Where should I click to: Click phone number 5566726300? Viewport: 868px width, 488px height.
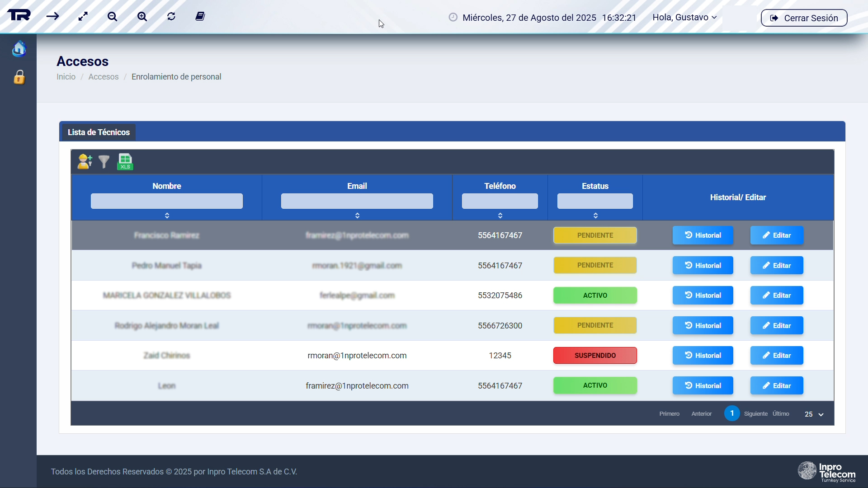coord(500,326)
